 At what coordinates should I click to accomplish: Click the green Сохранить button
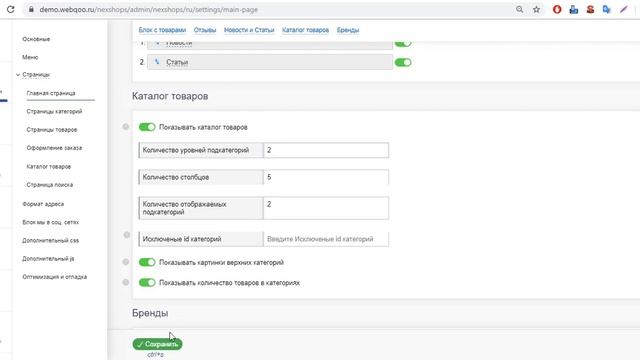[158, 344]
